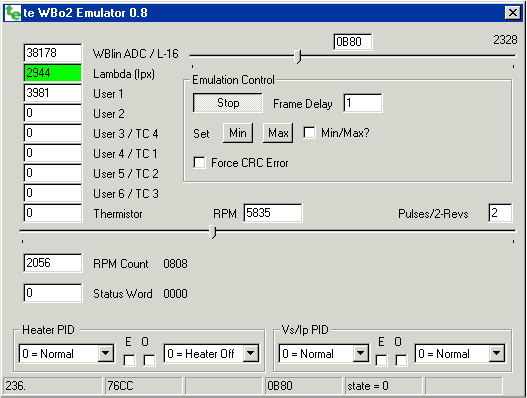Click the Status Word hex value 0000
The height and width of the screenshot is (398, 527).
click(x=175, y=294)
